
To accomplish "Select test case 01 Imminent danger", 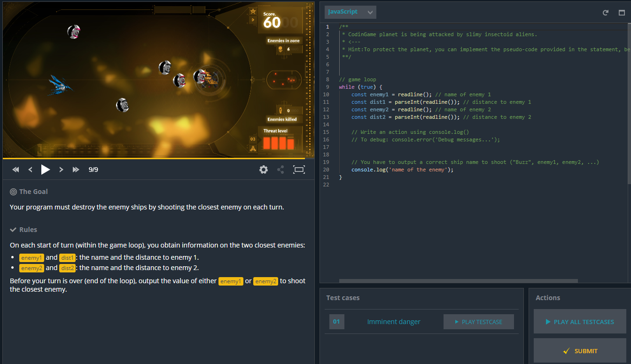I will [x=394, y=321].
